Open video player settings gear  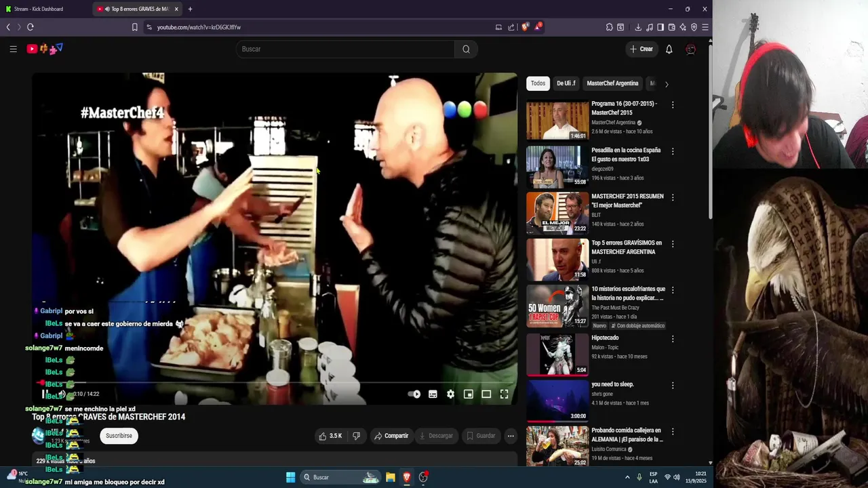tap(450, 394)
